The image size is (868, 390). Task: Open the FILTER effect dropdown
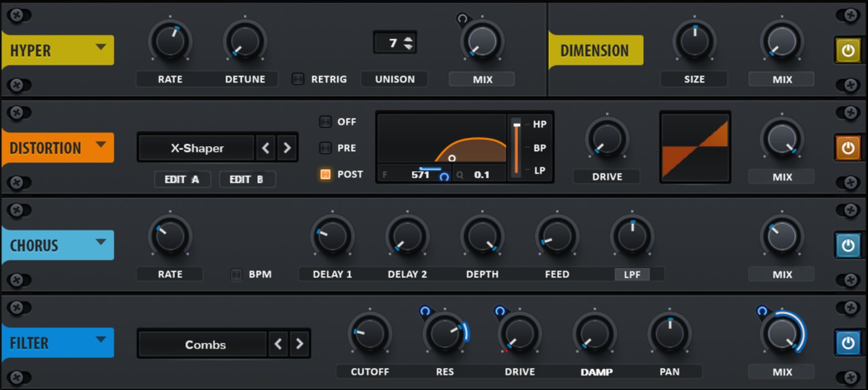[x=100, y=339]
